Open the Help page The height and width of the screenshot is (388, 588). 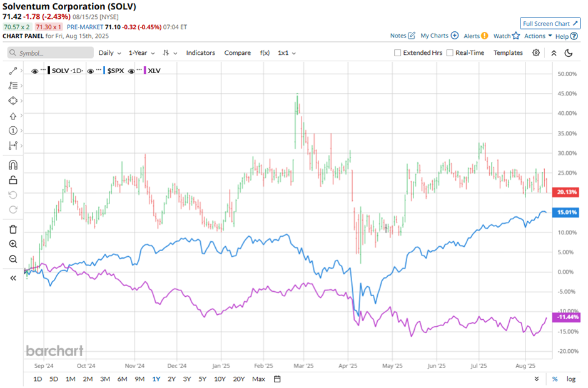[x=566, y=36]
